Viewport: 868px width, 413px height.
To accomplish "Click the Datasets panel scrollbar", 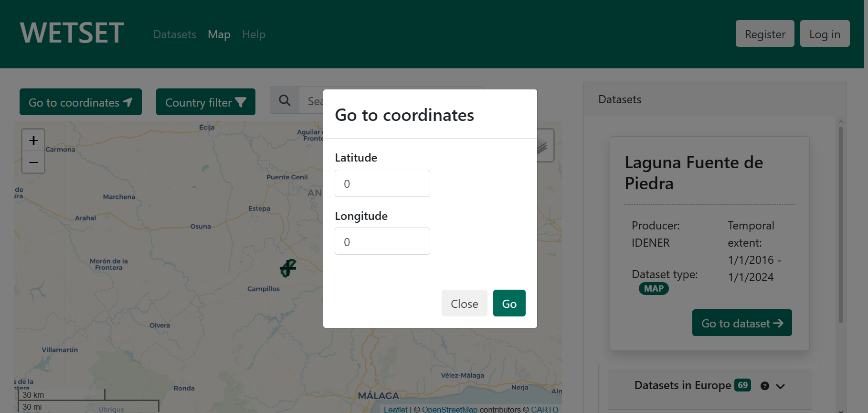I will [x=841, y=225].
